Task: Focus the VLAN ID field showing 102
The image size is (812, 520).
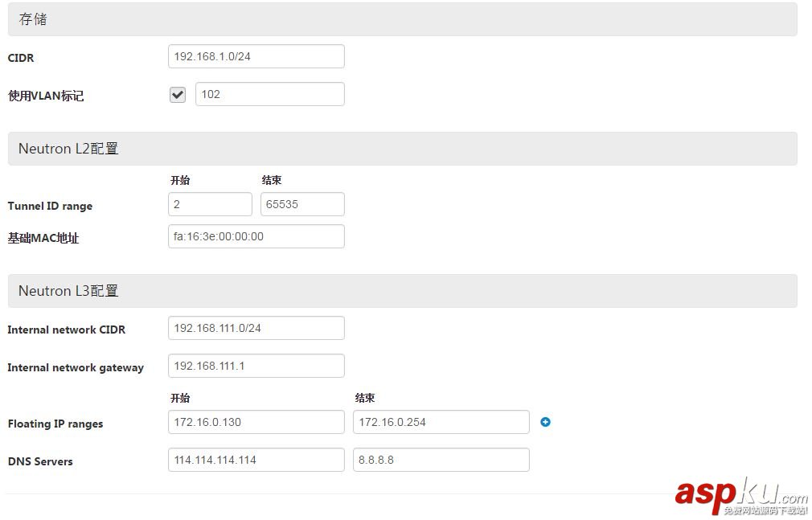Action: [x=269, y=94]
